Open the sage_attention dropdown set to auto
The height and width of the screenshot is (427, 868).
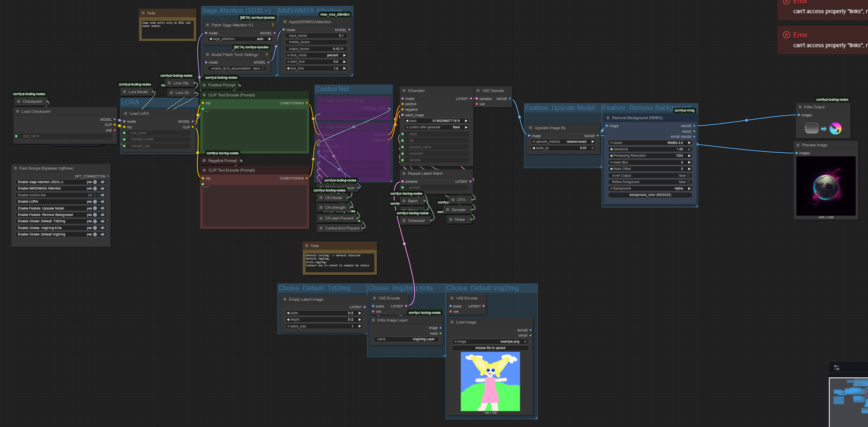pos(240,39)
